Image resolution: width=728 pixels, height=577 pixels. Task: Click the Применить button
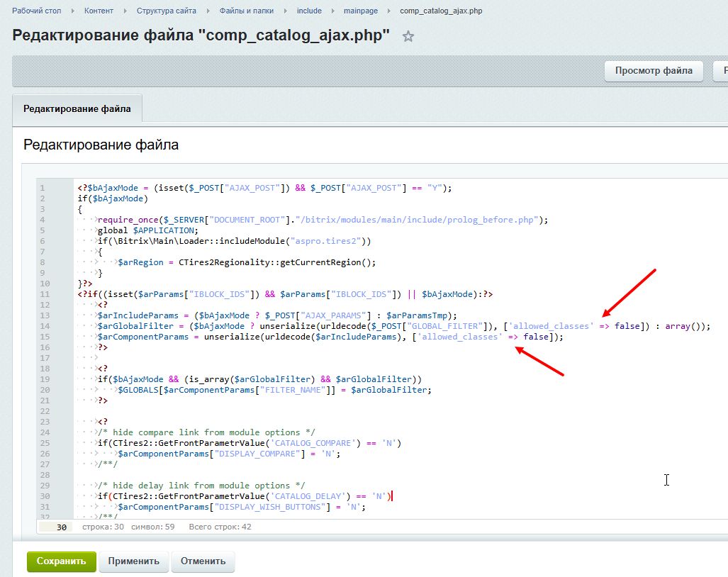(x=134, y=561)
